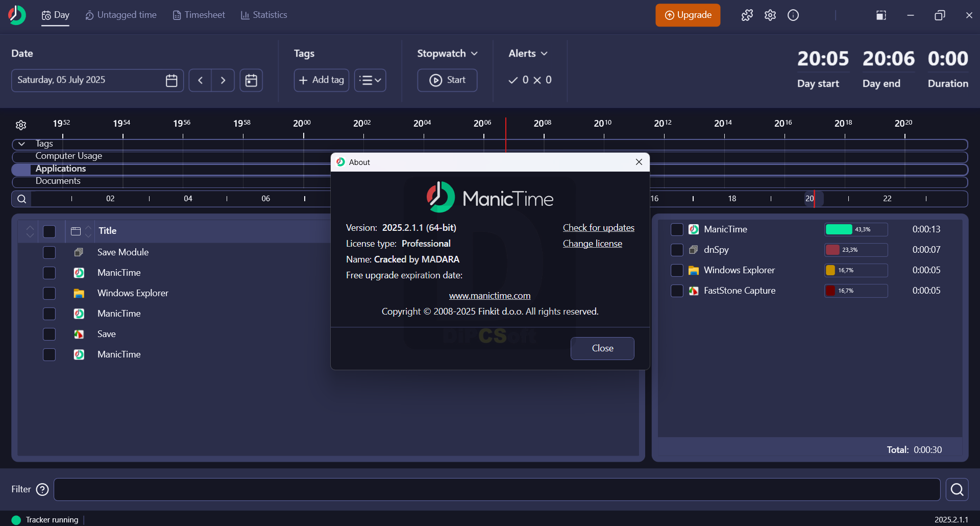Check Windows Explorer checkbox in summary panel

click(x=677, y=270)
